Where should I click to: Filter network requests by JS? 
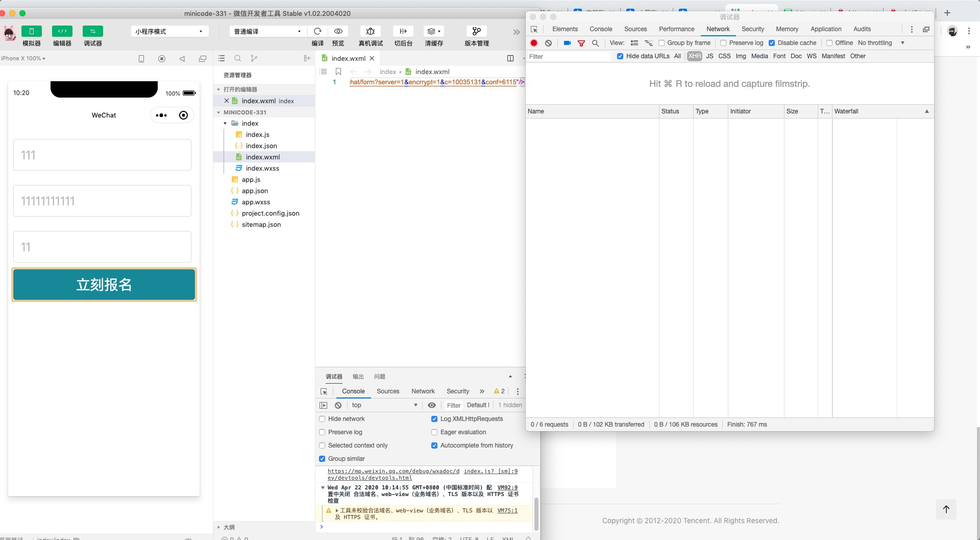pos(709,56)
